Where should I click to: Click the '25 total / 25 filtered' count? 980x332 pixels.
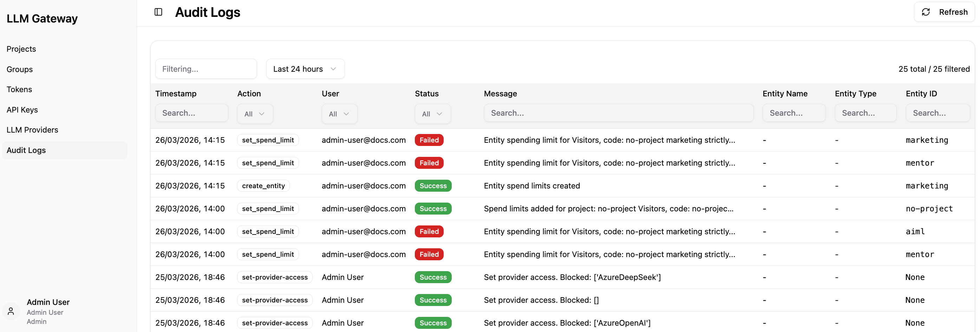point(934,69)
